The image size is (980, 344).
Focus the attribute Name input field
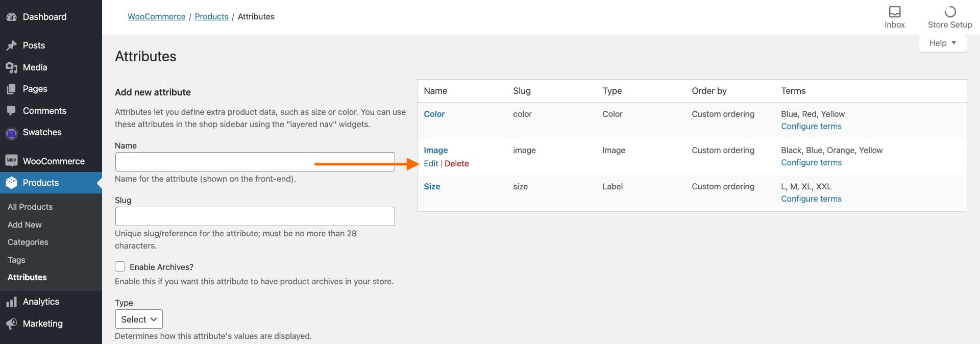(x=255, y=162)
